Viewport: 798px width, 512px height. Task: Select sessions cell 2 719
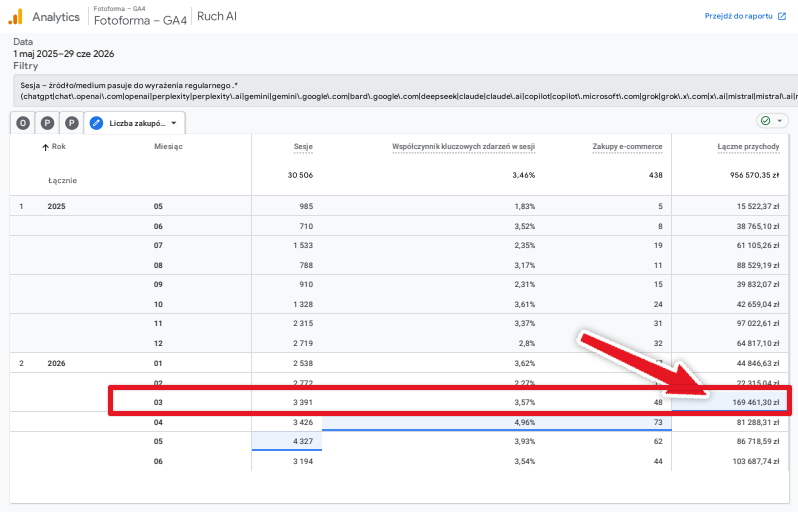pyautogui.click(x=303, y=344)
